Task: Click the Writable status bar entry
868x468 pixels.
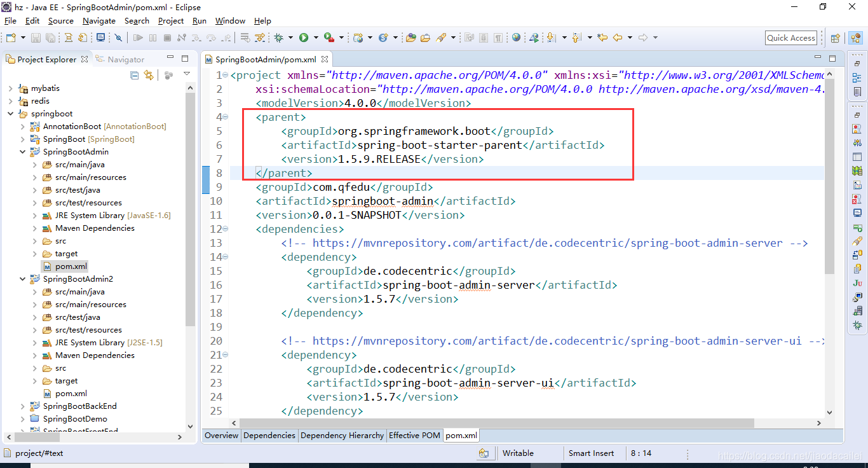Action: [x=518, y=453]
